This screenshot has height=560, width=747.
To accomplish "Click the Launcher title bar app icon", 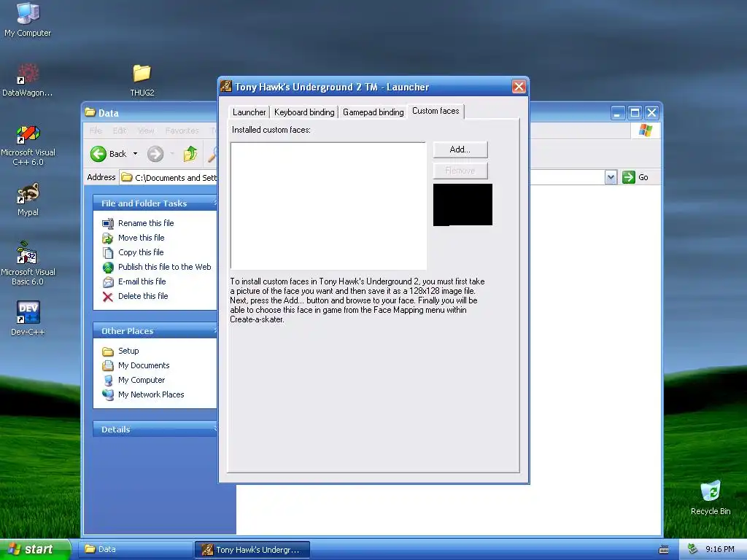I will coord(226,86).
